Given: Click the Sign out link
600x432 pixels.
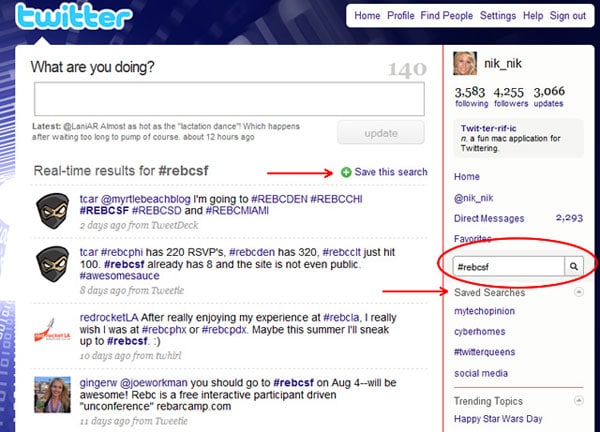Looking at the screenshot, I should click(567, 16).
